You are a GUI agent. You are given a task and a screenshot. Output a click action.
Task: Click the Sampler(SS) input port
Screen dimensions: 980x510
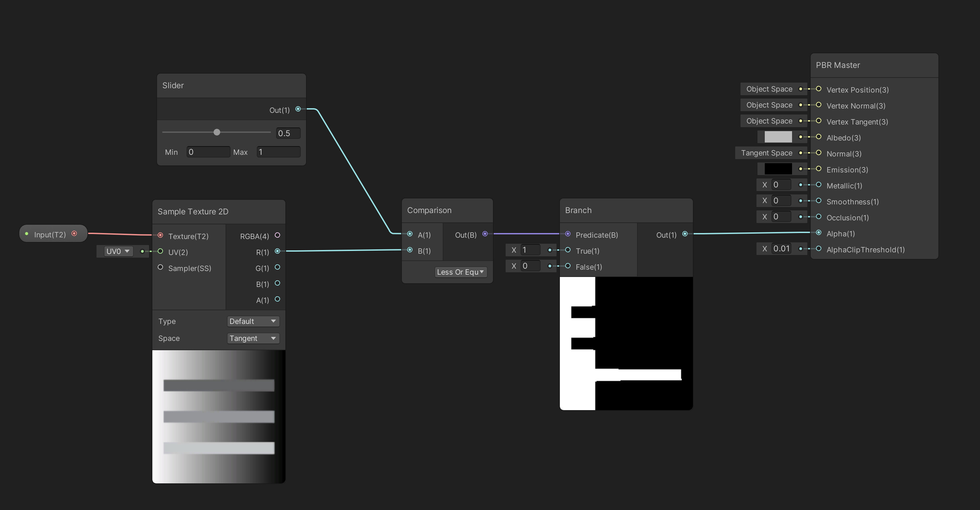pos(160,267)
